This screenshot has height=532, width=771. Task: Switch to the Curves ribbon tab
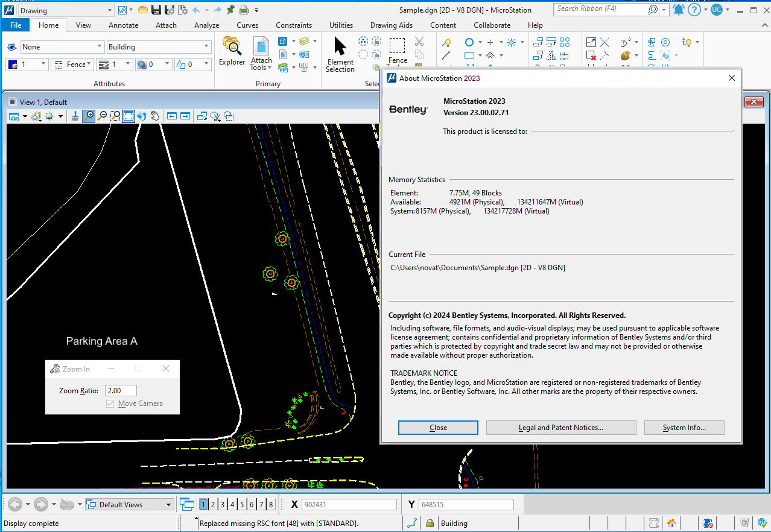click(247, 25)
